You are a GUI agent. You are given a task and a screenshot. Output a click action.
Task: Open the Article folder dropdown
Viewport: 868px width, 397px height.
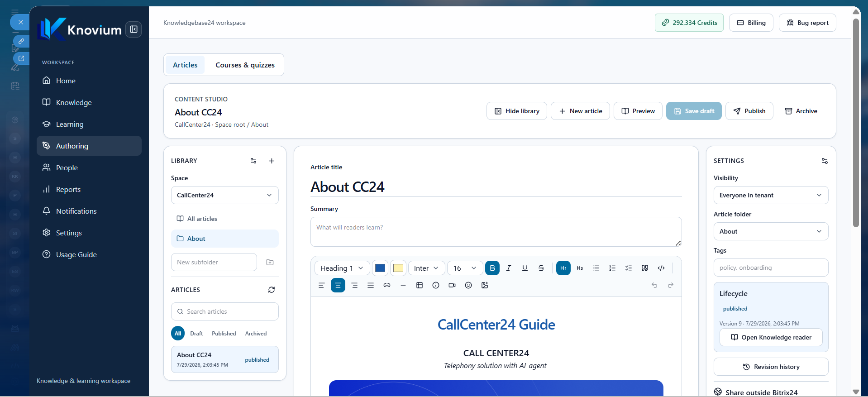click(x=771, y=231)
